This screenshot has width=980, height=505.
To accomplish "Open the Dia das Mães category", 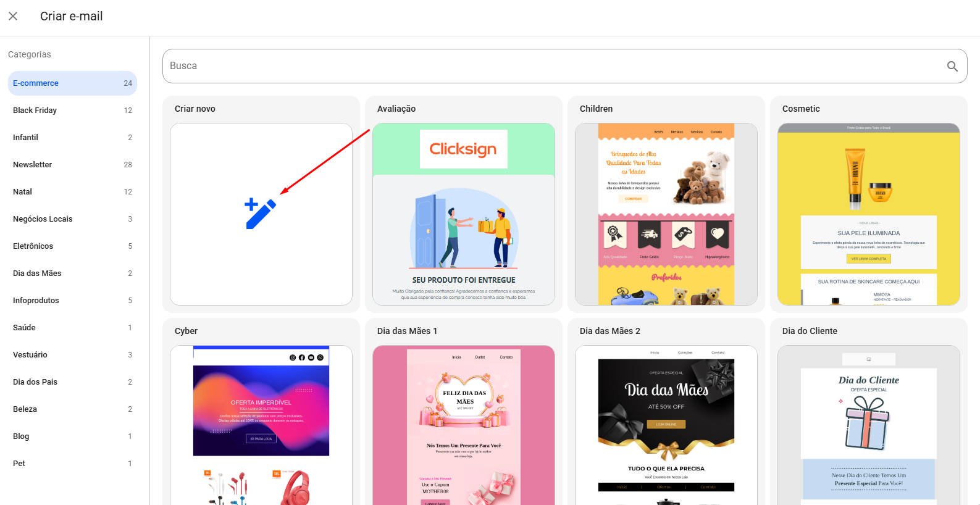I will (x=72, y=273).
